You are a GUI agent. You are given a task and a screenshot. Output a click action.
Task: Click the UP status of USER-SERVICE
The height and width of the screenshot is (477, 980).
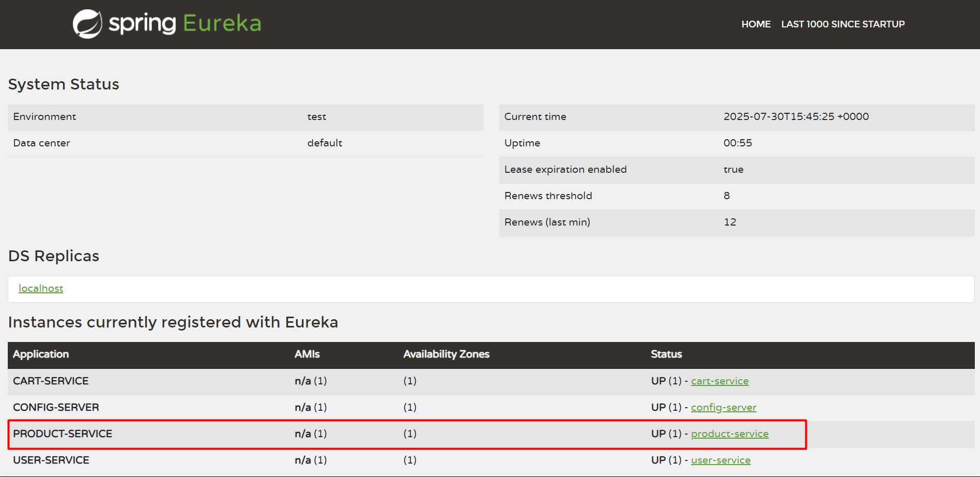click(657, 460)
